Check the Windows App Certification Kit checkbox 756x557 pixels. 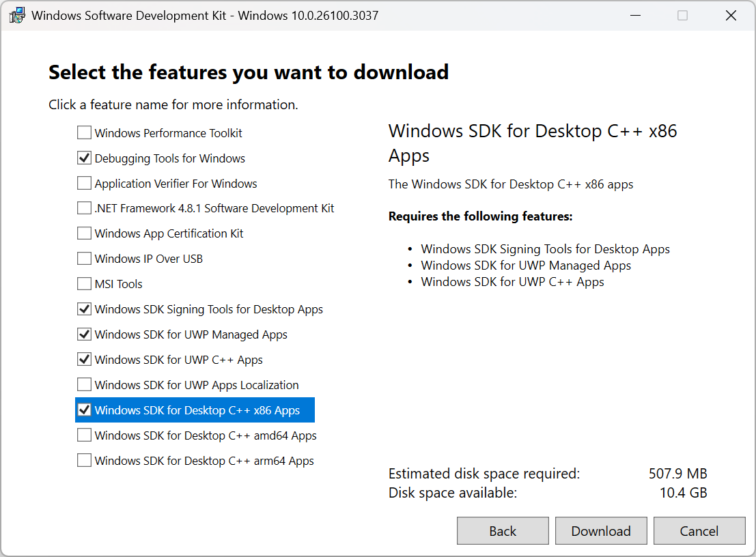85,233
